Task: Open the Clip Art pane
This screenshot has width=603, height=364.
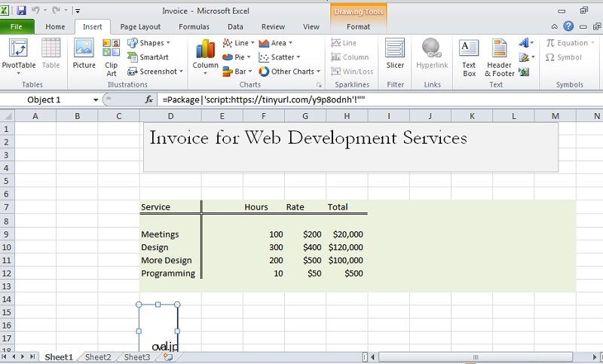Action: [111, 57]
